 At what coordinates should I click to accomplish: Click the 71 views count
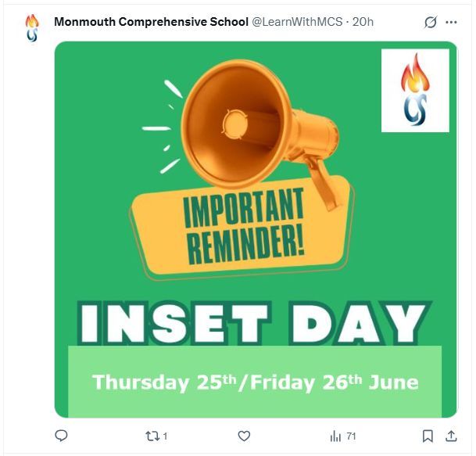[351, 436]
